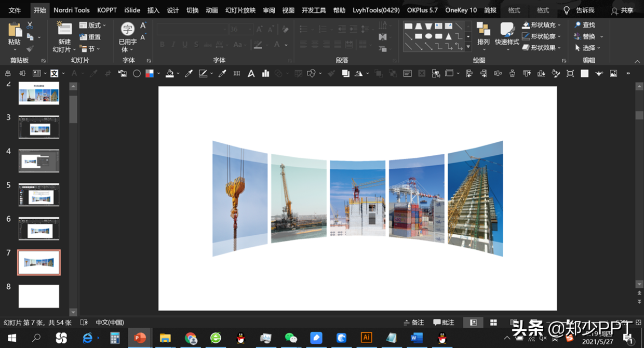Click the lightbulb 告诉我 icon
Screen dimensions: 644x348
click(567, 10)
